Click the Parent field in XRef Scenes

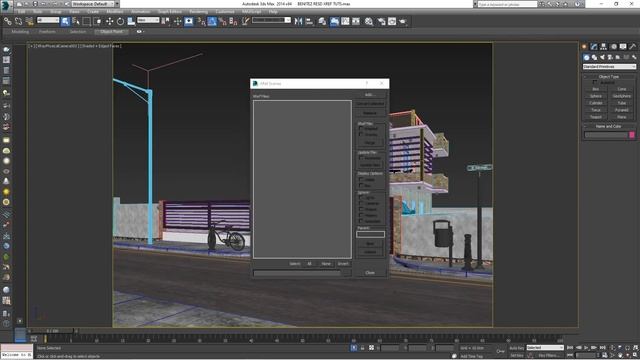pyautogui.click(x=370, y=234)
